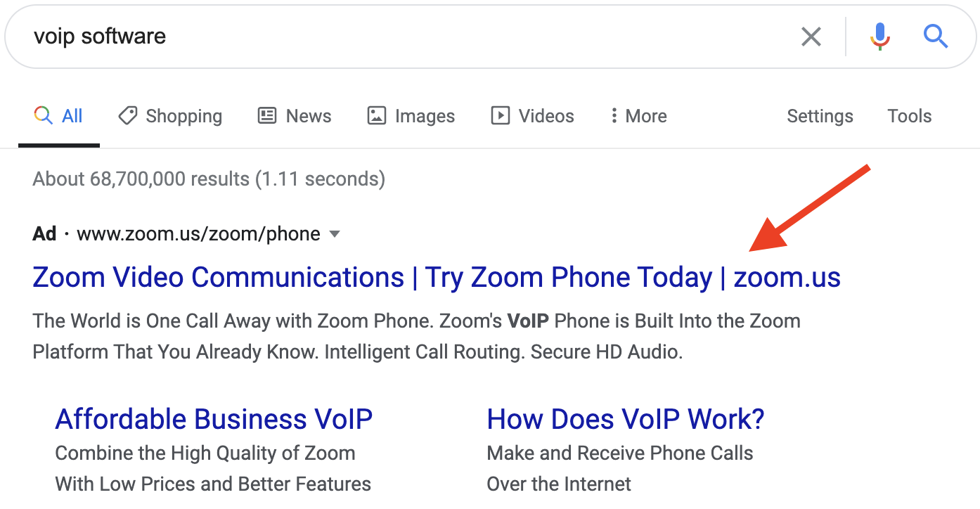Switch to the News results tab

[295, 116]
